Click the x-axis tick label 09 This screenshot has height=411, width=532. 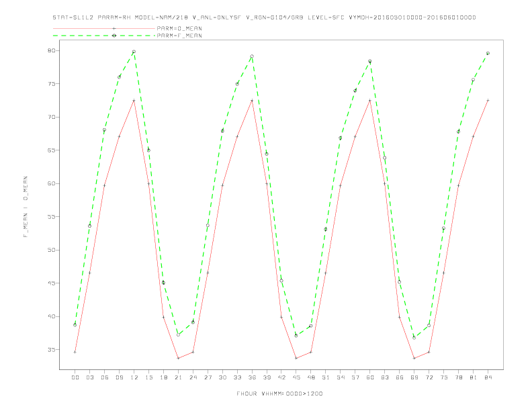pos(119,377)
